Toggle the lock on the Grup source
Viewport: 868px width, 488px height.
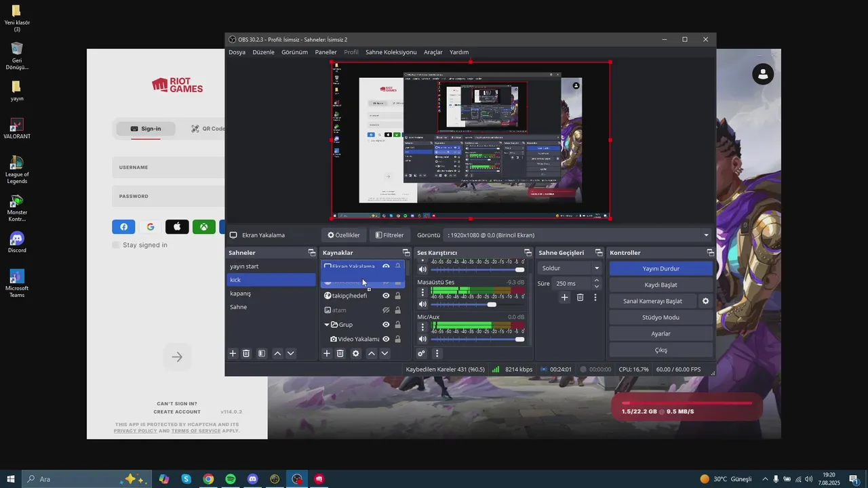tap(398, 325)
